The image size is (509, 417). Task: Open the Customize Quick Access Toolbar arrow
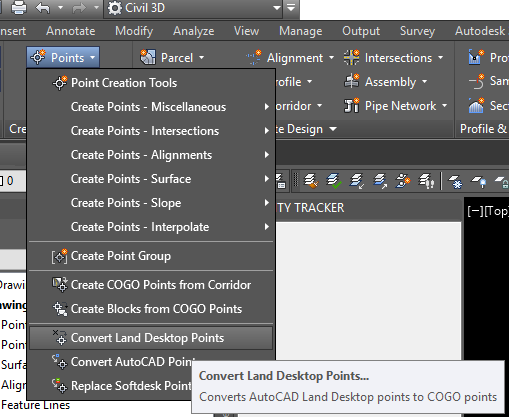click(x=291, y=7)
